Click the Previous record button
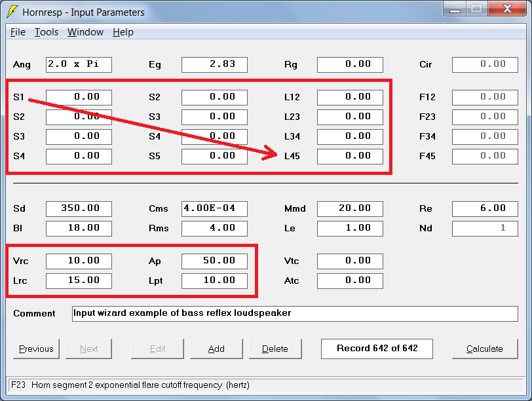This screenshot has width=532, height=401. pyautogui.click(x=36, y=349)
